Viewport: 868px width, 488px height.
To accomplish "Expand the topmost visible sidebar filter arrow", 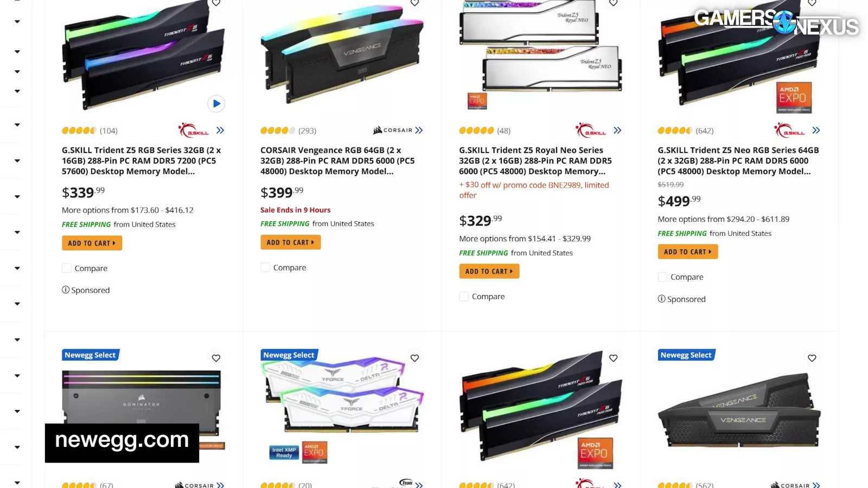I will coord(17,22).
